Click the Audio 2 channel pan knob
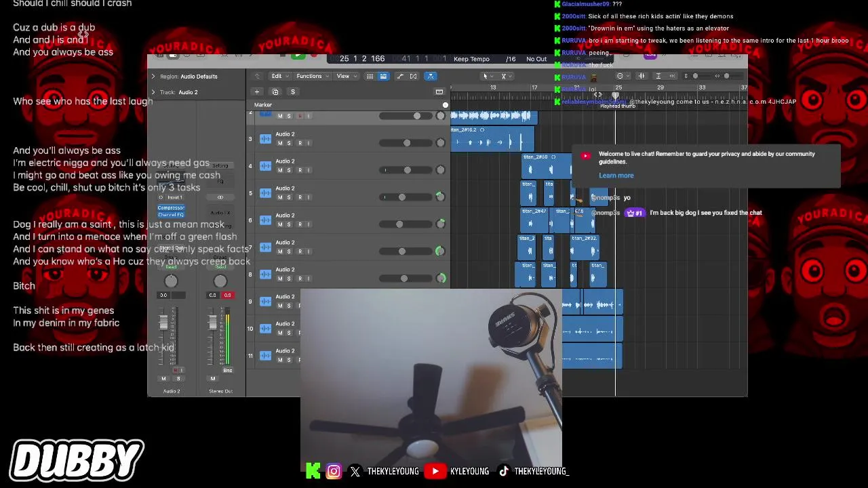The width and height of the screenshot is (868, 488). 171,281
